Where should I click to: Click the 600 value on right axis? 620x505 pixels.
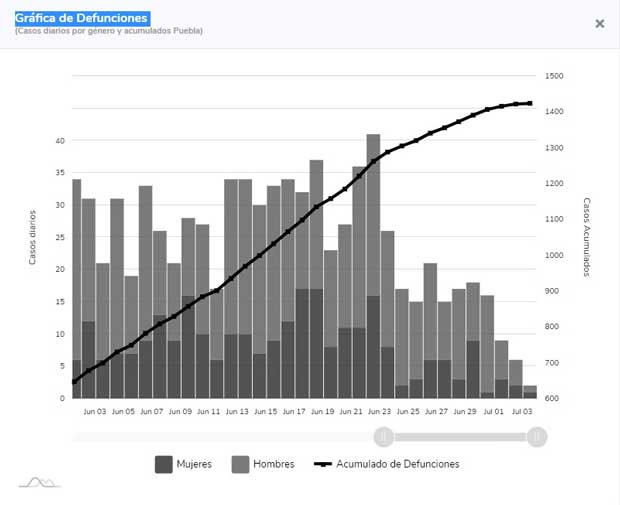coord(552,398)
